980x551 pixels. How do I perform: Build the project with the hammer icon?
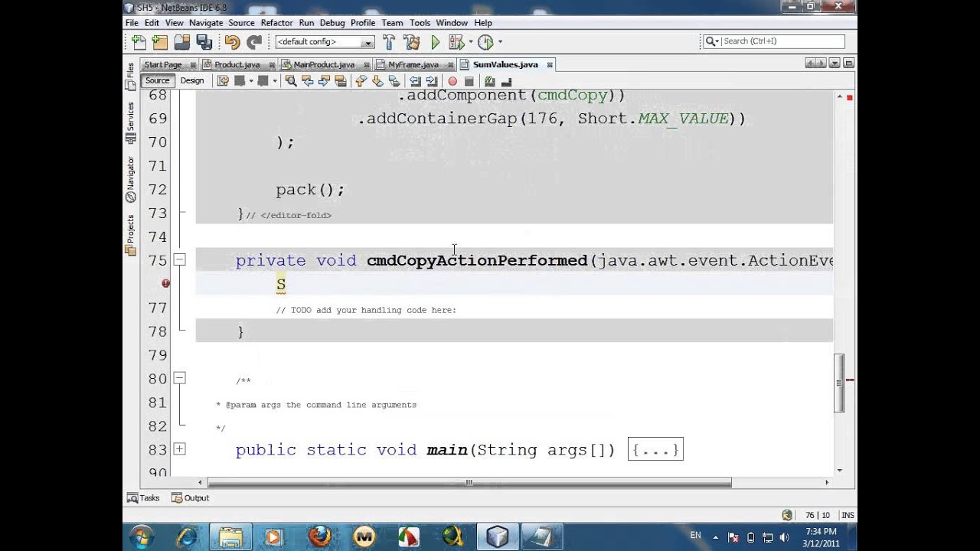[x=389, y=42]
